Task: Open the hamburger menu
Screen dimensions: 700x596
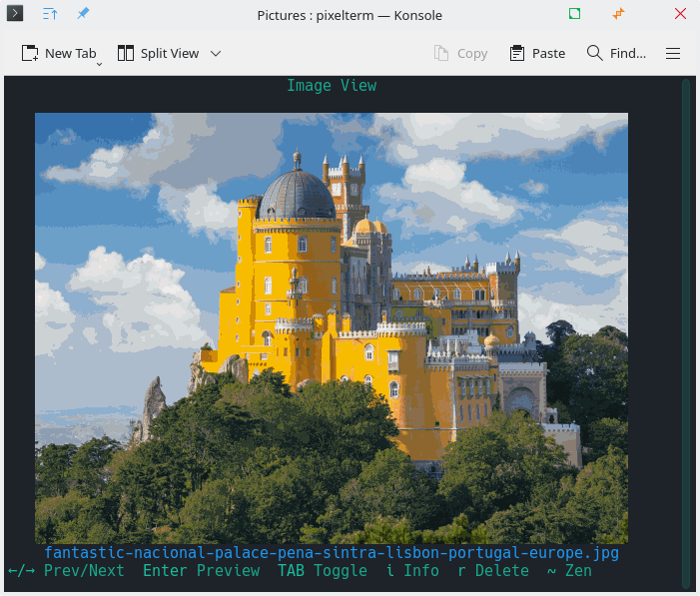Action: click(x=673, y=54)
